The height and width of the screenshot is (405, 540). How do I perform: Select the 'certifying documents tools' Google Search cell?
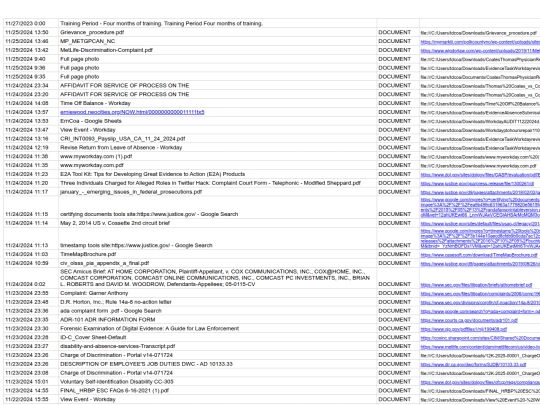click(217, 208)
